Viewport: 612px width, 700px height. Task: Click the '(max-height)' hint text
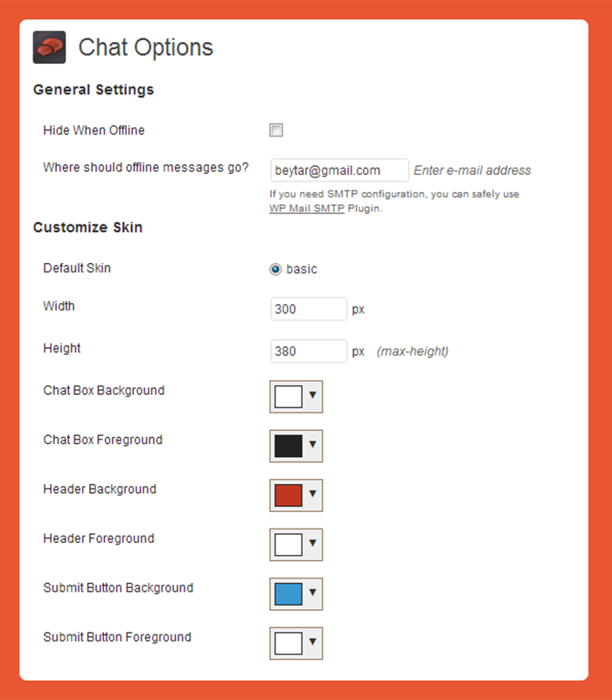413,351
